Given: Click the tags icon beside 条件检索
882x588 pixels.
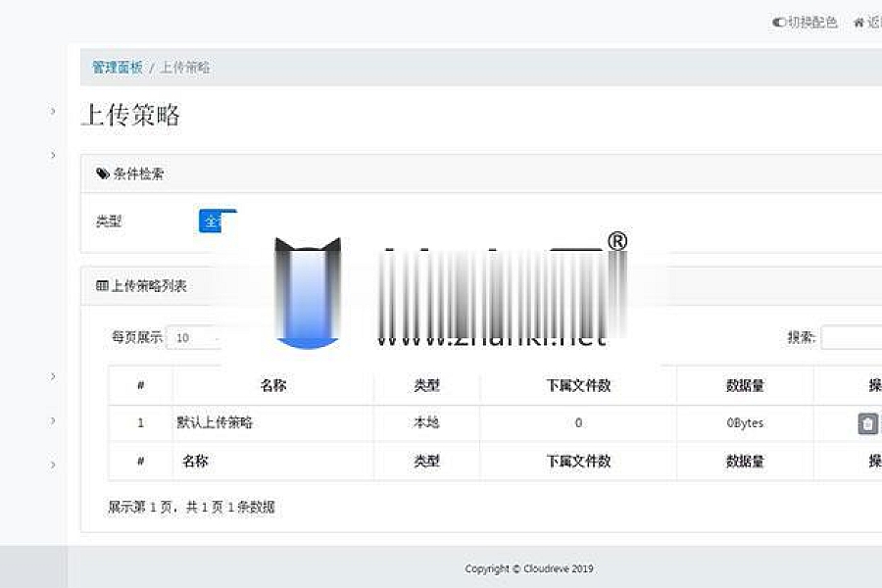Looking at the screenshot, I should click(102, 173).
